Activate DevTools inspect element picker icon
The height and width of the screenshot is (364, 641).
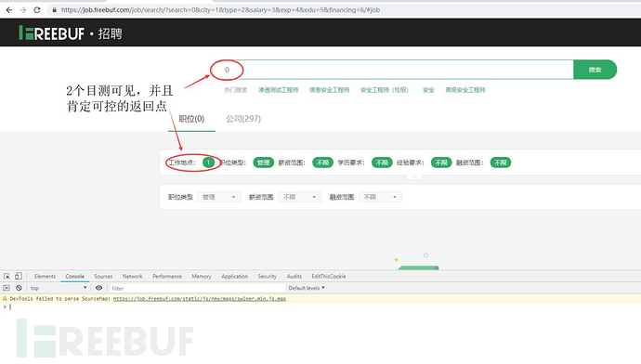pyautogui.click(x=7, y=276)
